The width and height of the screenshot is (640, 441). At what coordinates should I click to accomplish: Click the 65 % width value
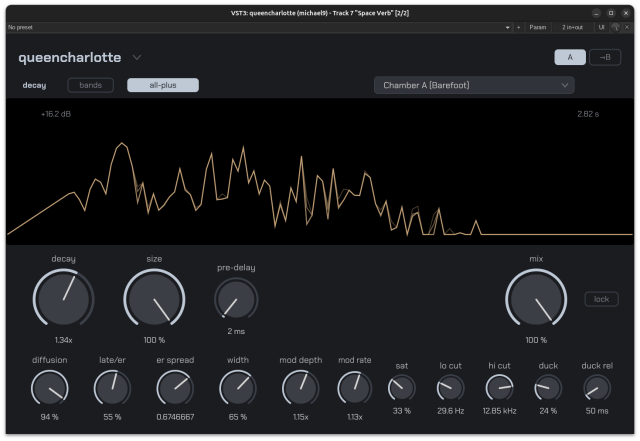[238, 417]
